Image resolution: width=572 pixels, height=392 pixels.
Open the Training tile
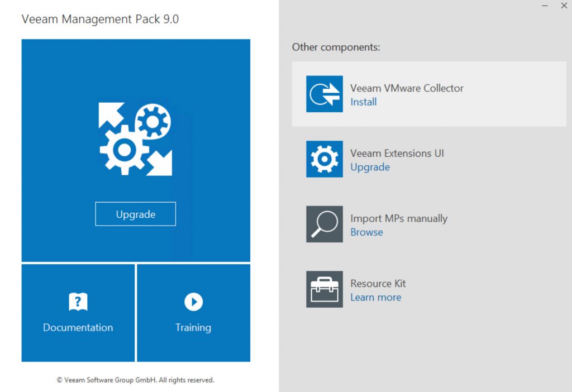click(x=193, y=313)
